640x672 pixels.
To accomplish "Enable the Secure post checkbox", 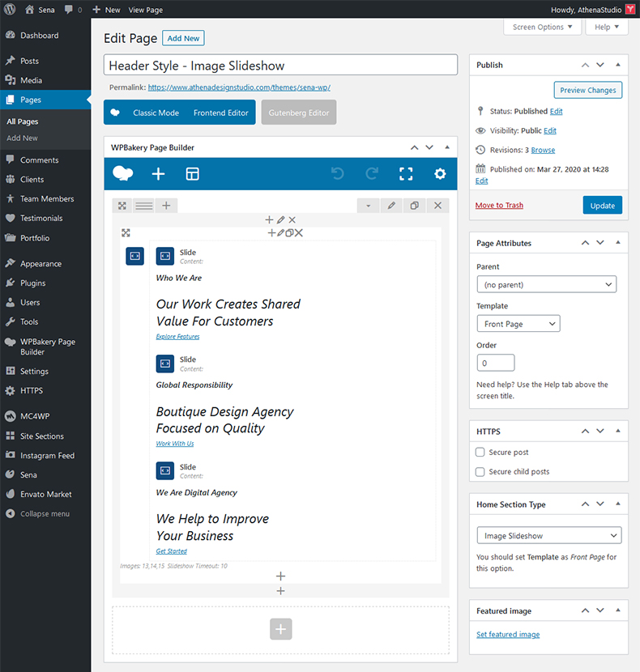I will pos(480,452).
